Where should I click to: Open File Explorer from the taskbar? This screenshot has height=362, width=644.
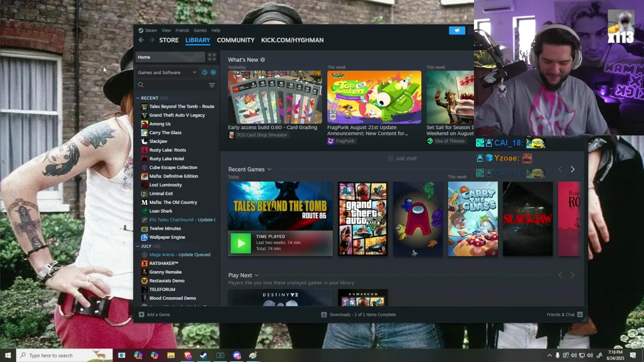pyautogui.click(x=171, y=355)
